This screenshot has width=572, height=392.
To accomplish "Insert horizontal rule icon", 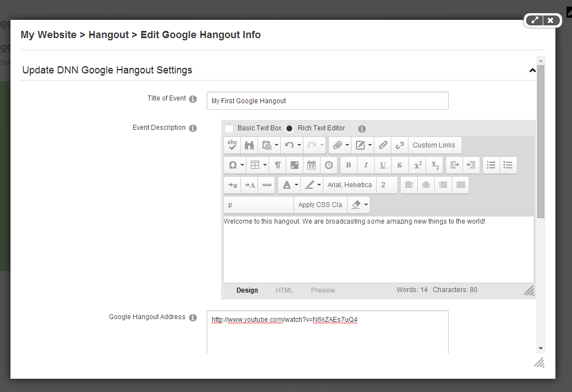I will (267, 185).
